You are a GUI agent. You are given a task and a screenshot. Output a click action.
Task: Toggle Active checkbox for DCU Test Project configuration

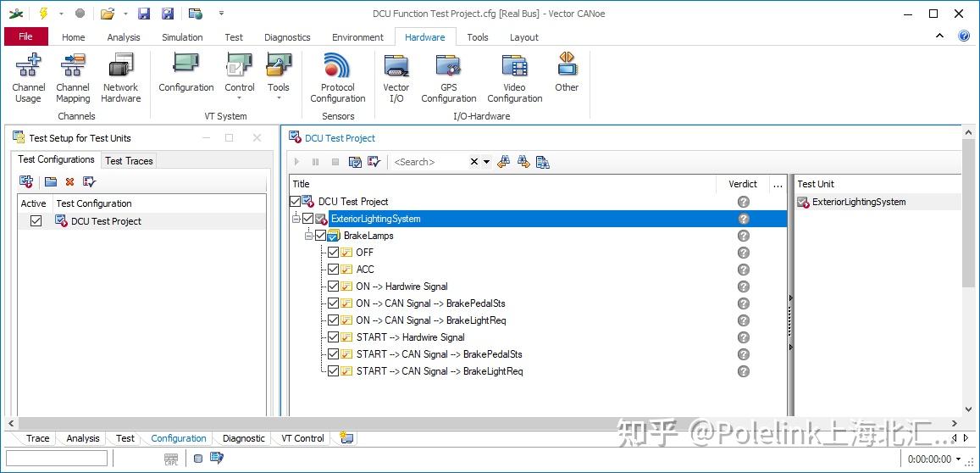(36, 221)
